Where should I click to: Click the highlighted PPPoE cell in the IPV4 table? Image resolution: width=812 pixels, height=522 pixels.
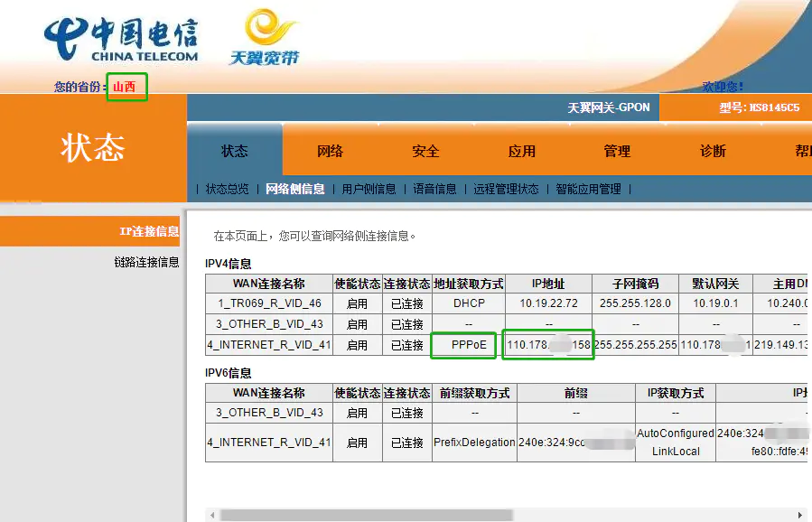[x=462, y=344]
